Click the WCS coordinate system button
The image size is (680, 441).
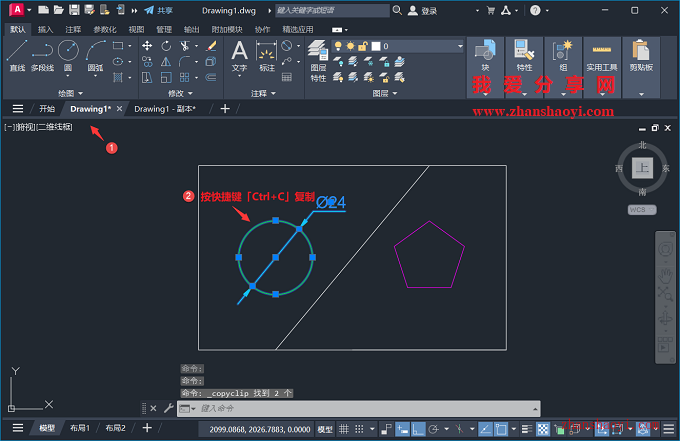[642, 210]
